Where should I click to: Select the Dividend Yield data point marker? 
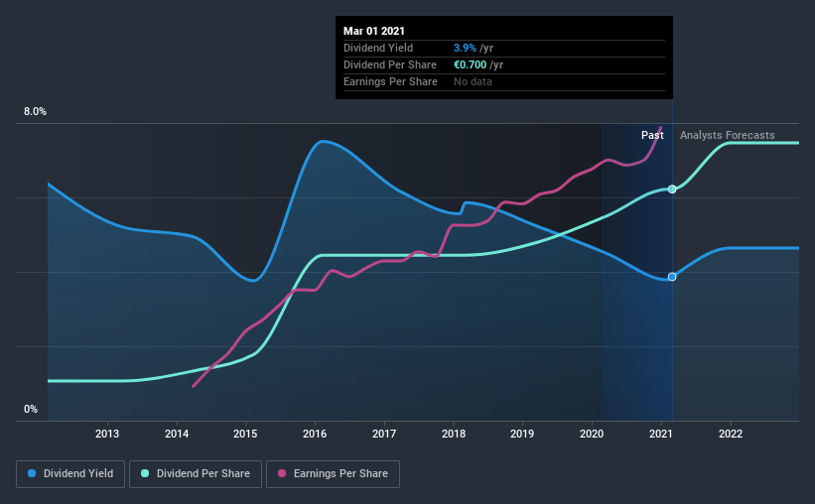(672, 277)
